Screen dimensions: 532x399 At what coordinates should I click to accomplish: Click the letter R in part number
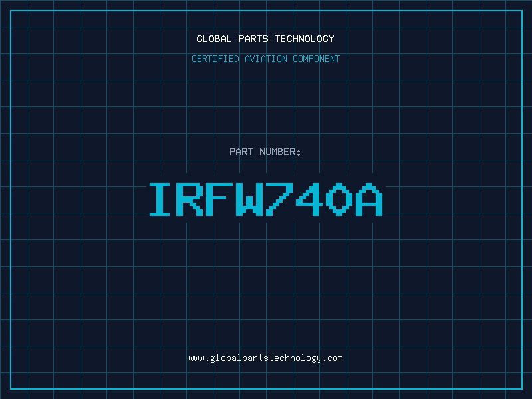tap(191, 199)
